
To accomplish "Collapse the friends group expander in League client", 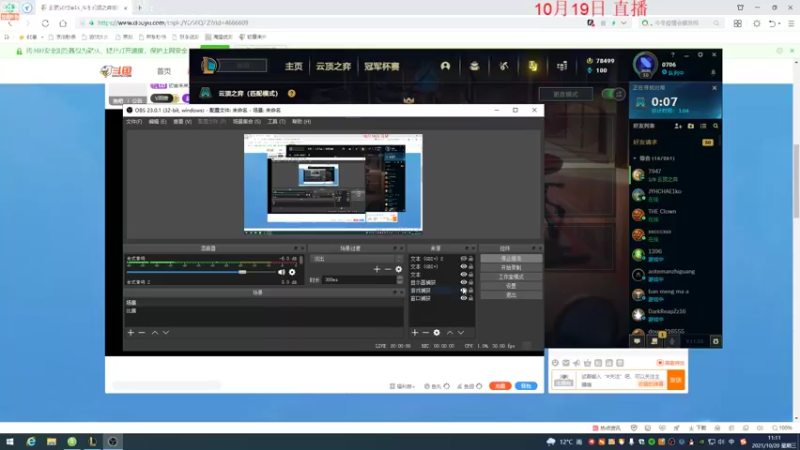I will click(x=635, y=158).
